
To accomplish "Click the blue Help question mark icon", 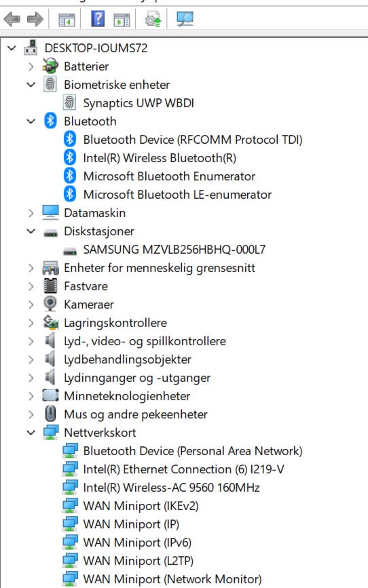I will [98, 18].
